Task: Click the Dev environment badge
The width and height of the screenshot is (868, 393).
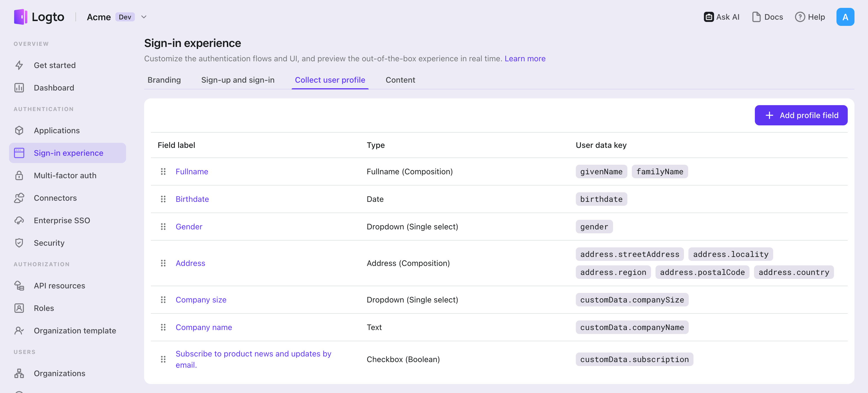Action: click(x=125, y=17)
